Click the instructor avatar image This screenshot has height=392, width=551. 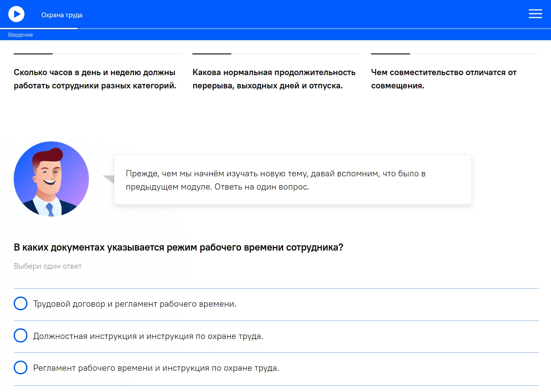[51, 179]
